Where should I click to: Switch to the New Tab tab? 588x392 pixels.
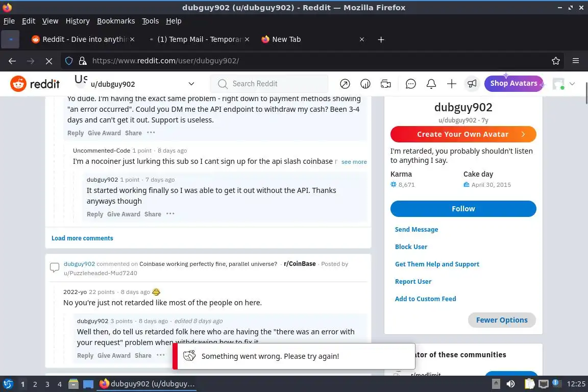tap(313, 39)
